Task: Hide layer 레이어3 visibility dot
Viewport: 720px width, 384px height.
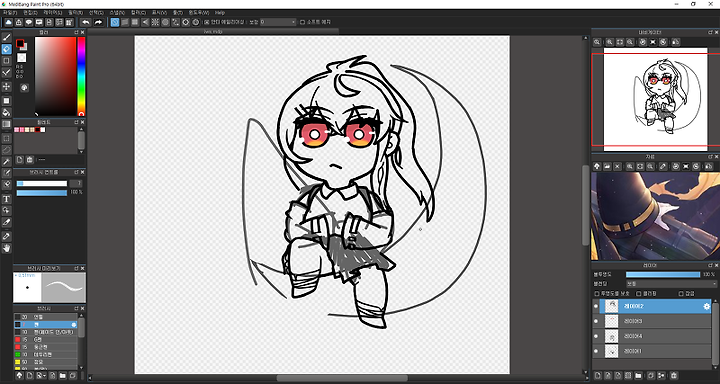Action: (596, 321)
